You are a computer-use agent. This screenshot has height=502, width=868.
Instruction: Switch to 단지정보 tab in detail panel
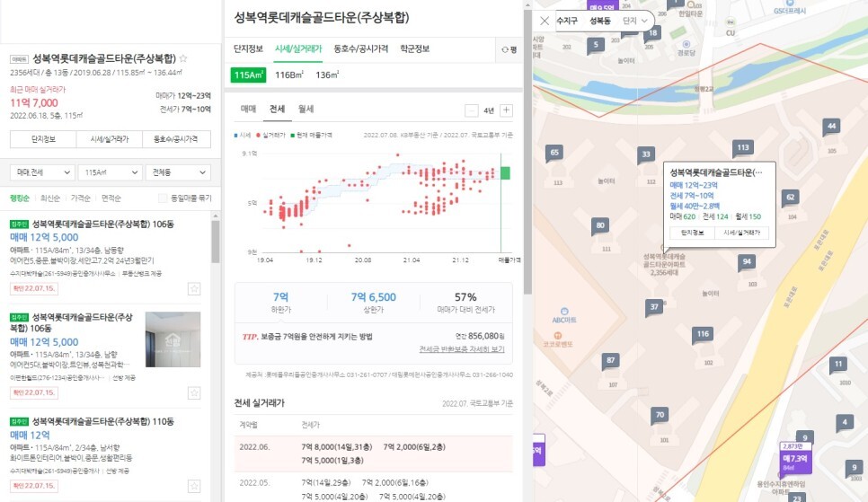click(248, 48)
